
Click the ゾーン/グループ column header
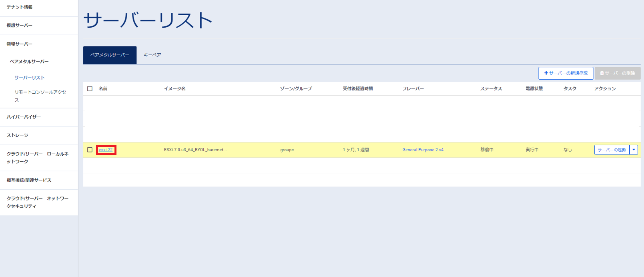pyautogui.click(x=296, y=89)
